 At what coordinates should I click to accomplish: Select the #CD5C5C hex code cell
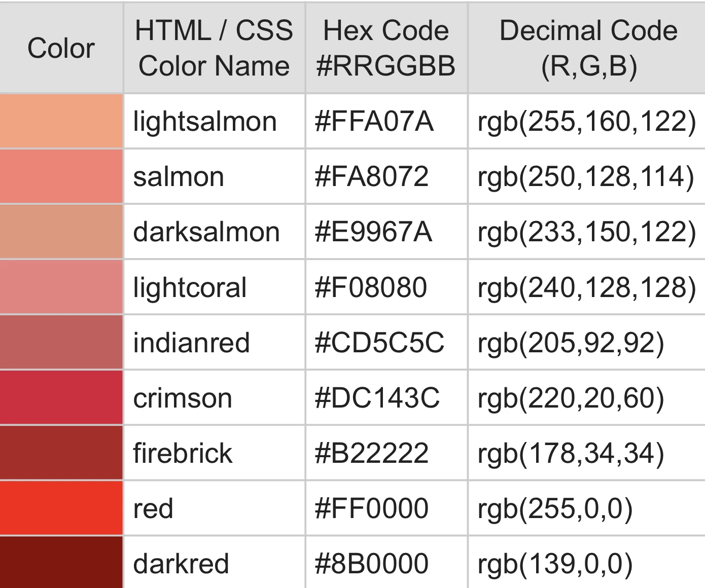click(x=379, y=343)
